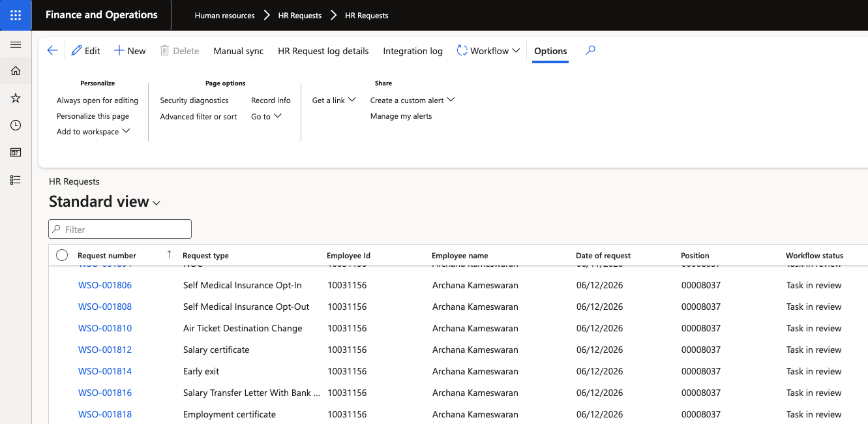Click the Position column header
This screenshot has height=424, width=868.
695,256
